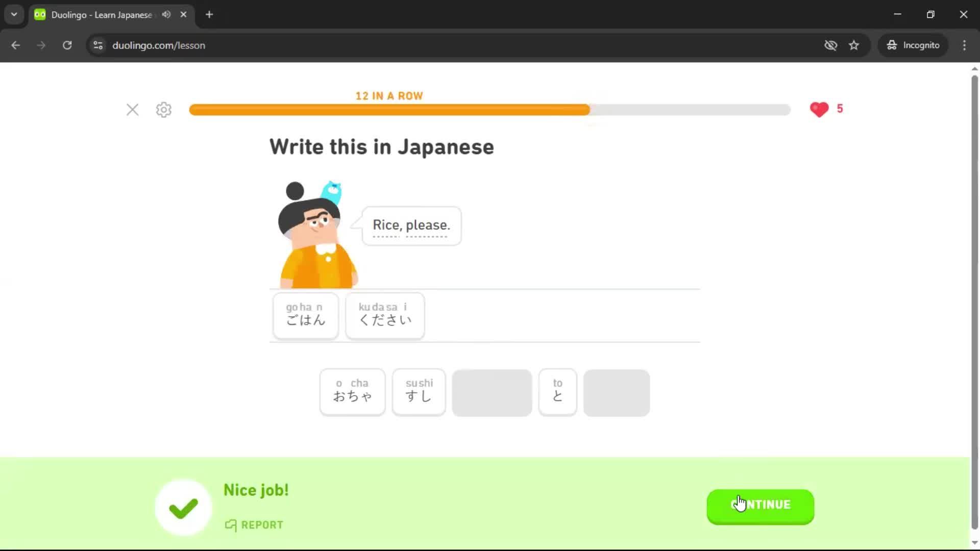
Task: Play the speech bubble 'Rice, please.'
Action: (x=411, y=225)
